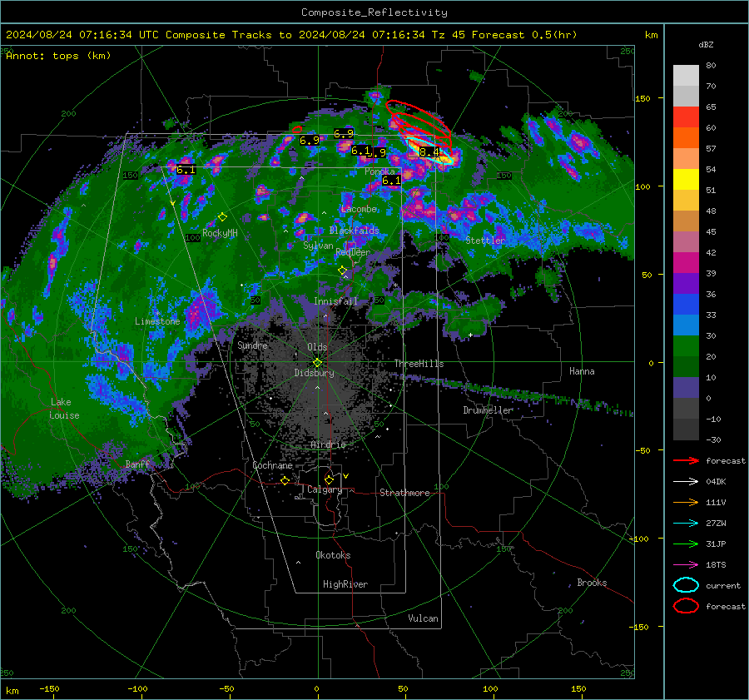Viewport: 749px width, 700px height.
Task: Click the Calgary city label
Action: pyautogui.click(x=325, y=489)
